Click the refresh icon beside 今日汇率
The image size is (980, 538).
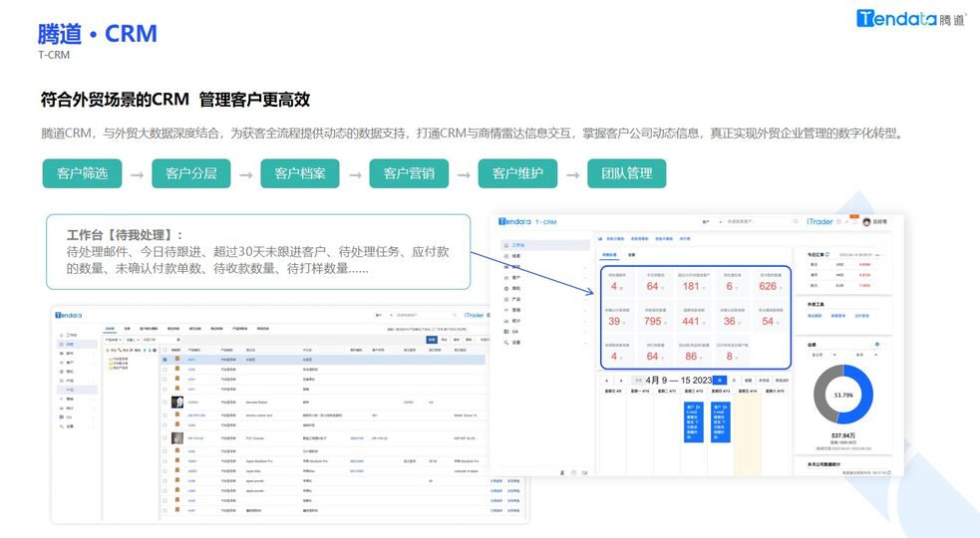tap(827, 255)
